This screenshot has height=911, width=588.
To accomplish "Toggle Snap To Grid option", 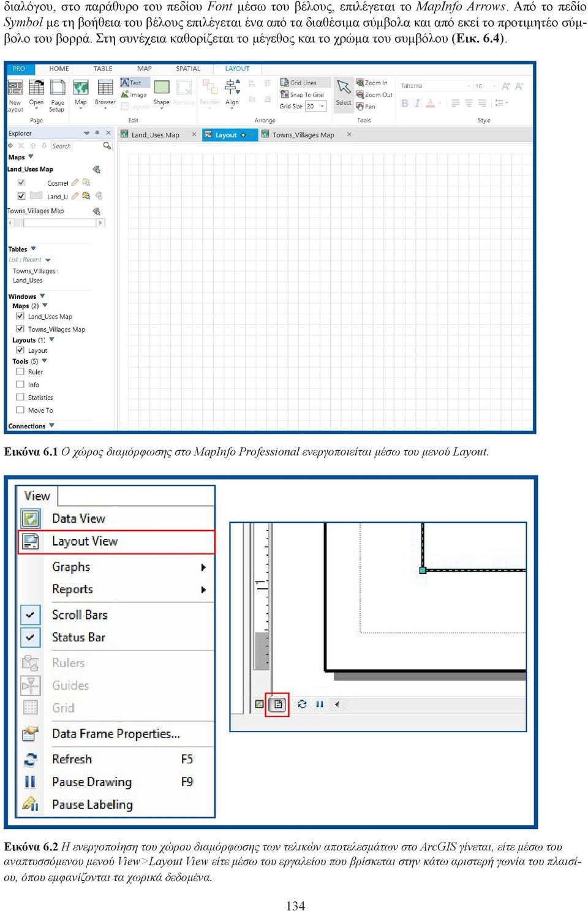I will tap(302, 94).
